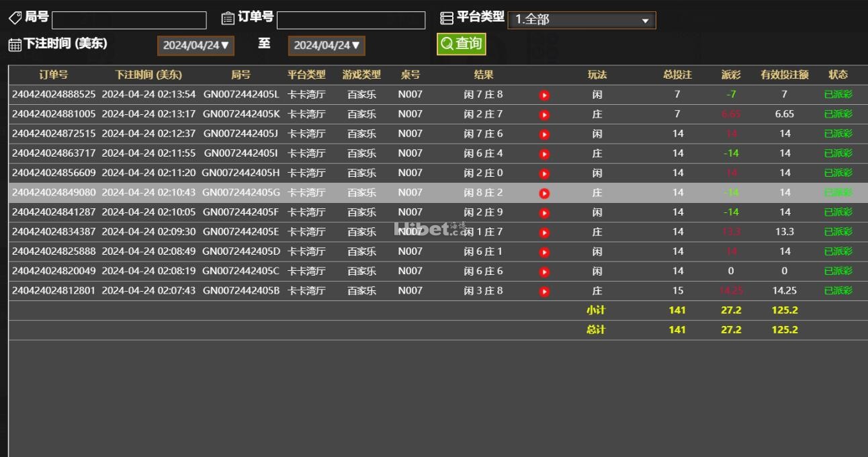Viewport: 868px width, 457px height.
Task: Click the 已派彩 status of order 240424024812801
Action: coord(838,290)
